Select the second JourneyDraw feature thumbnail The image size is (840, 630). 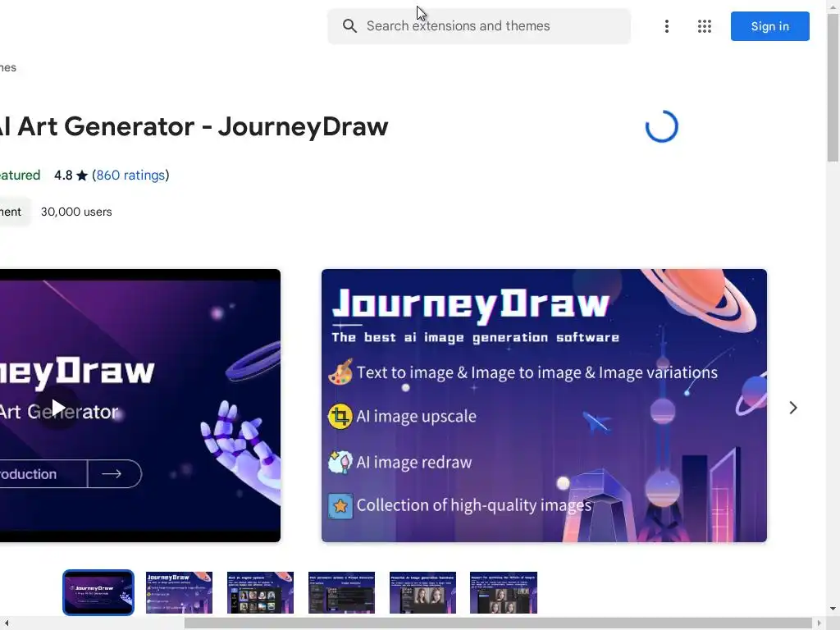point(180,592)
